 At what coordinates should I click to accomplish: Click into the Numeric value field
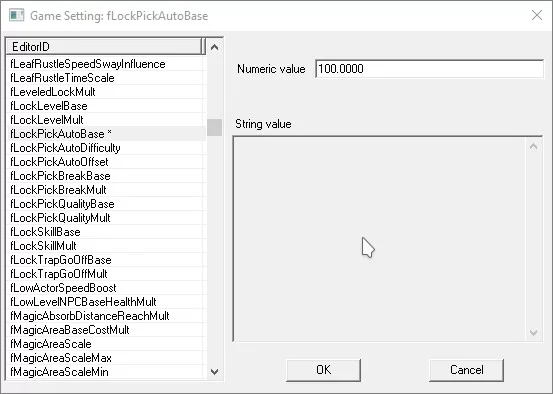click(429, 69)
